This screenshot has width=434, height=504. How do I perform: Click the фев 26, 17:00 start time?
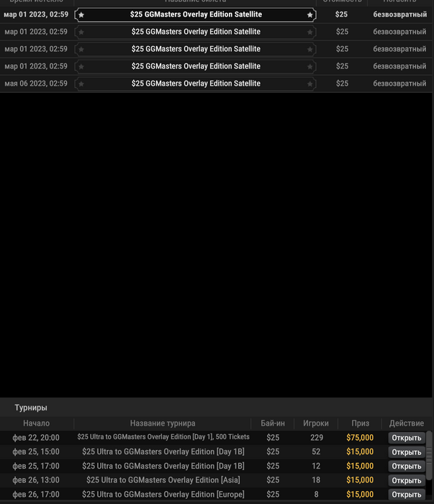(x=36, y=495)
